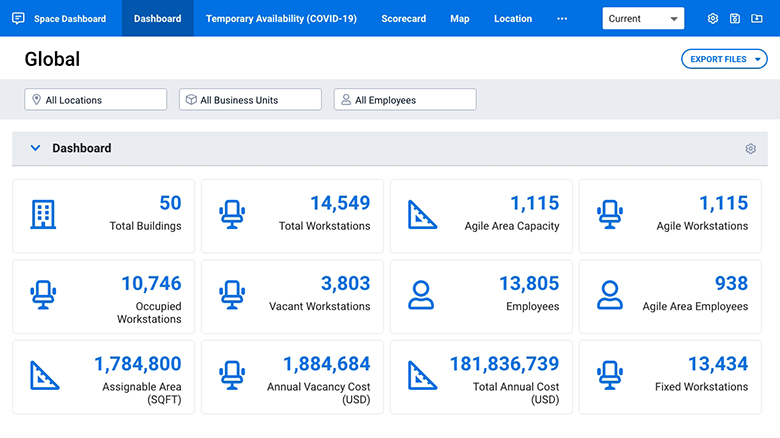Click the folder download icon in header
This screenshot has height=438, width=780.
(757, 18)
